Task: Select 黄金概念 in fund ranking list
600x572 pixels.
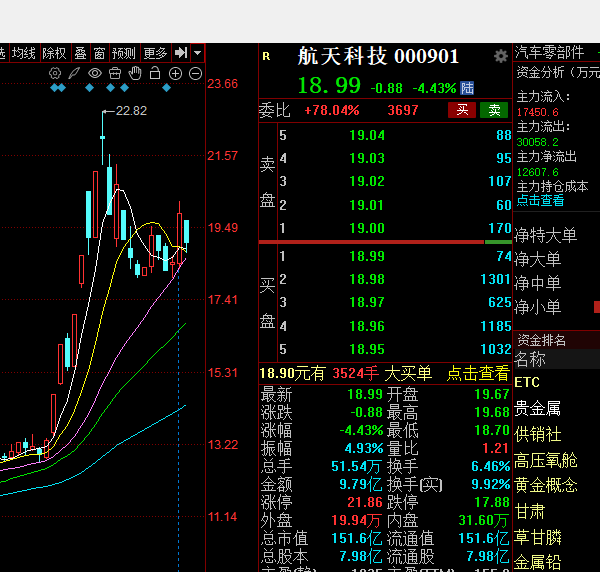Action: (546, 485)
